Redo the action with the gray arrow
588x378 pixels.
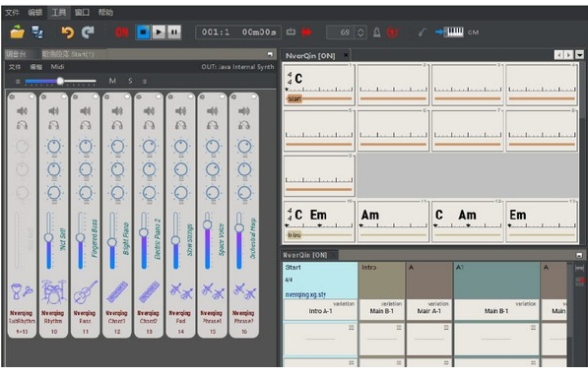click(88, 32)
